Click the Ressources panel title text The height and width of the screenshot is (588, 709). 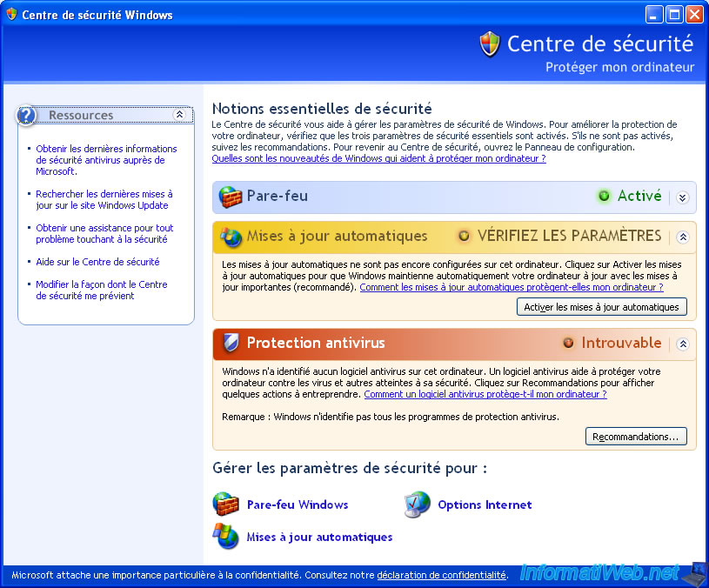(81, 115)
